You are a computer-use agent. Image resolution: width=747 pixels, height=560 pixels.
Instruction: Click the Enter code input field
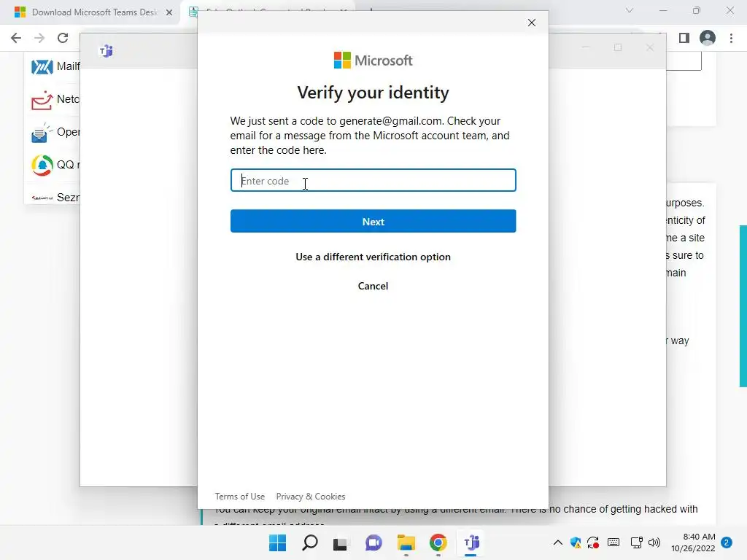tap(373, 181)
